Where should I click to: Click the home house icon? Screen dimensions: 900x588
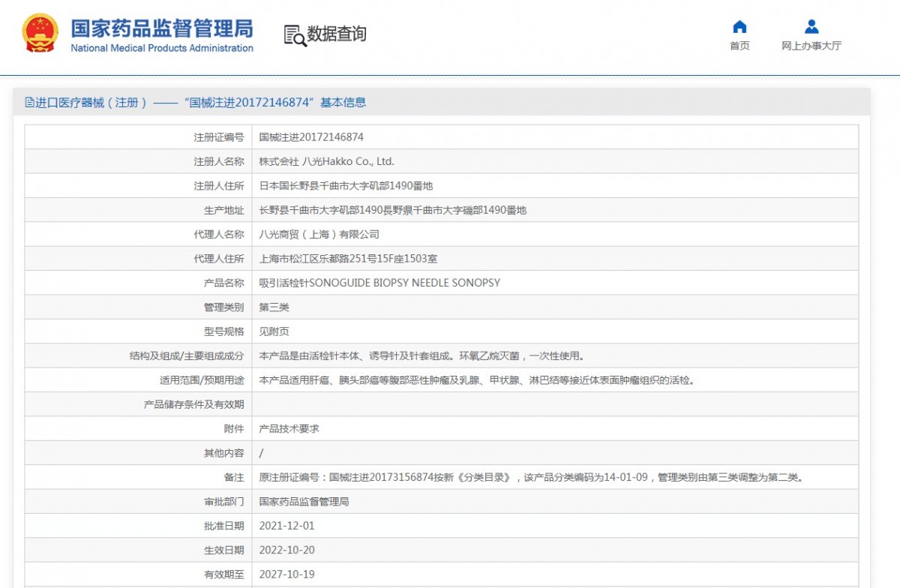point(739,27)
